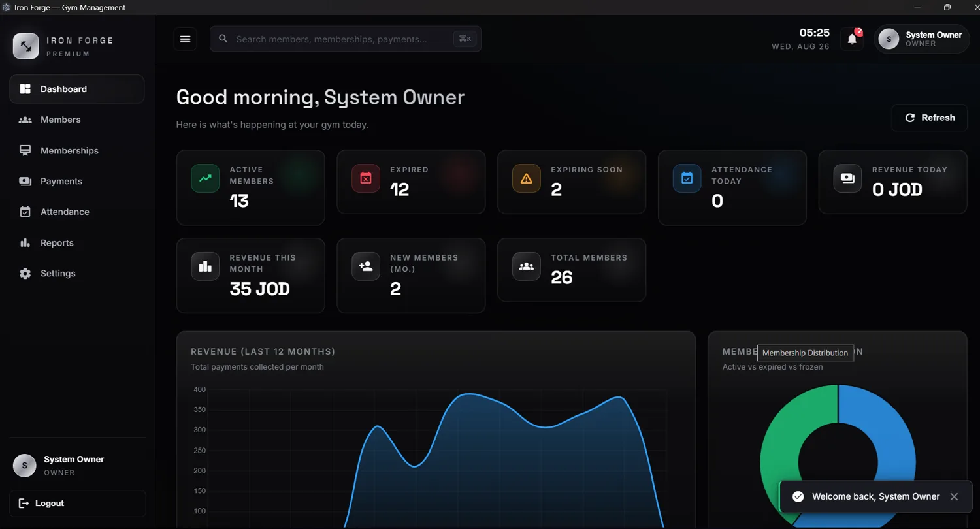The width and height of the screenshot is (980, 529).
Task: Click the Active vs expired vs frozen subtitle
Action: 772,367
